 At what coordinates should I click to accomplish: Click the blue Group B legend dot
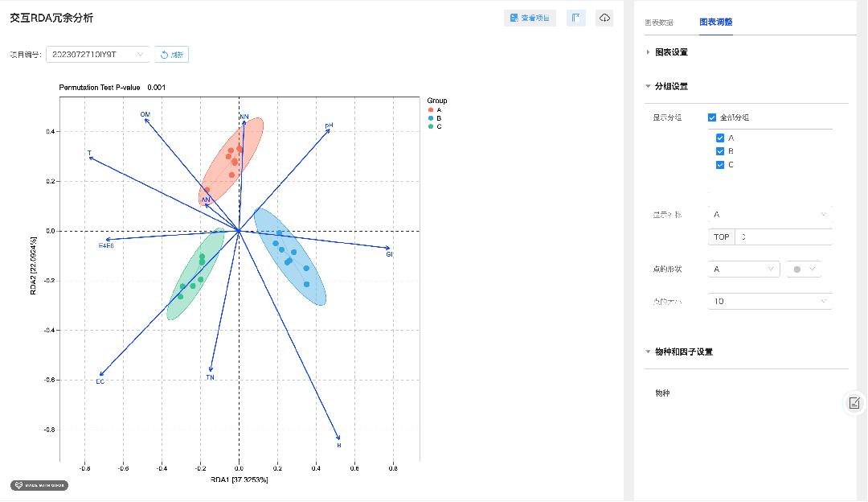pyautogui.click(x=431, y=118)
